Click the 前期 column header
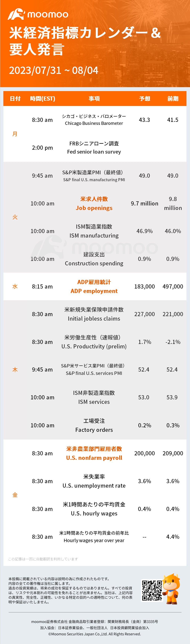This screenshot has width=190, height=644. pyautogui.click(x=173, y=99)
